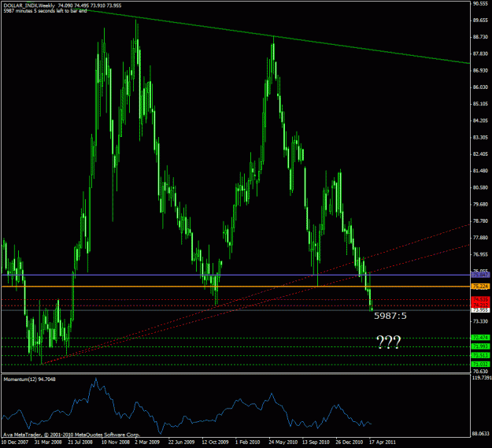Click the 22 Jun 2009 date label
The width and height of the screenshot is (492, 448).
[181, 442]
